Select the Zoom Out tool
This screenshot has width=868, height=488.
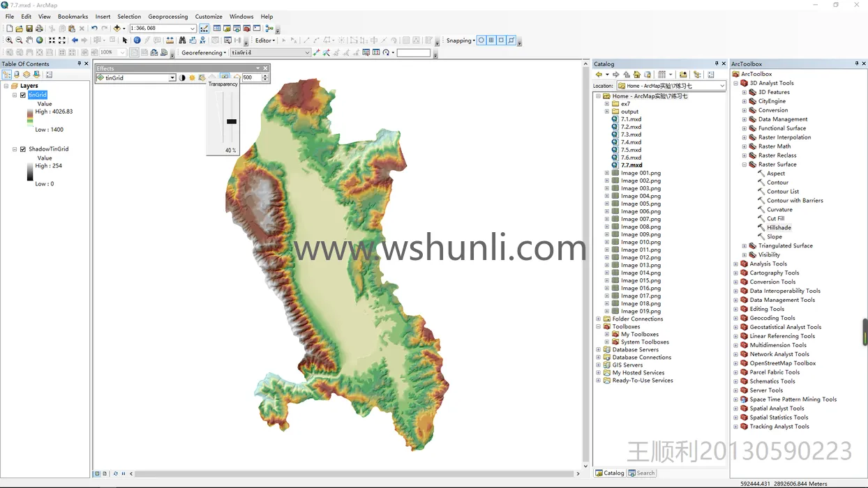pos(19,40)
